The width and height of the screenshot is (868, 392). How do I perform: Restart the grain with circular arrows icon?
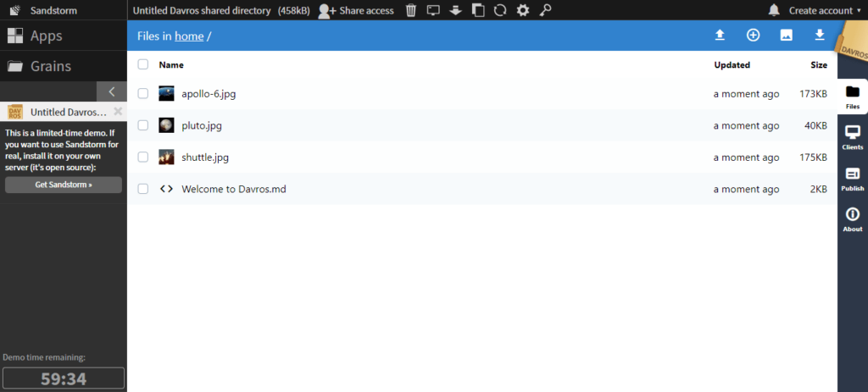500,10
